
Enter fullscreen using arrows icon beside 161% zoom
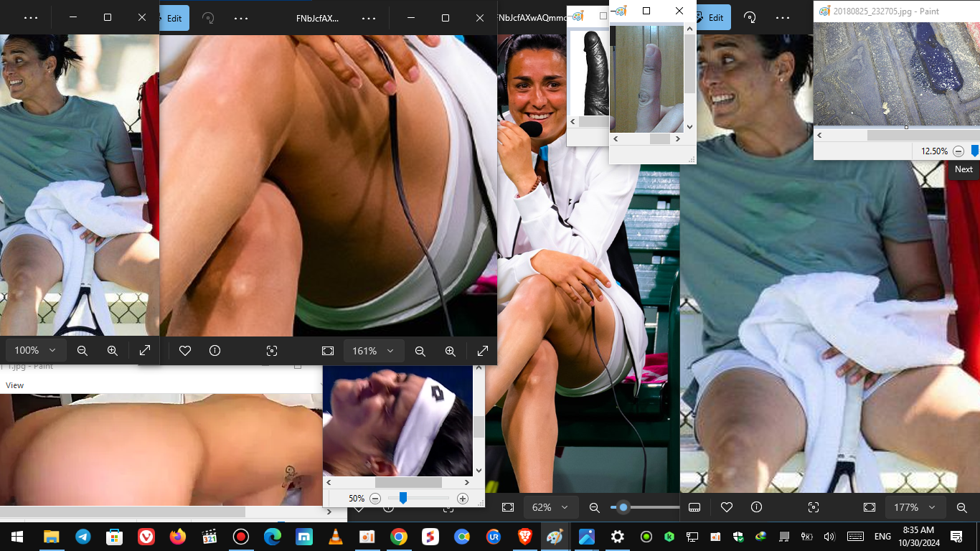pyautogui.click(x=482, y=351)
